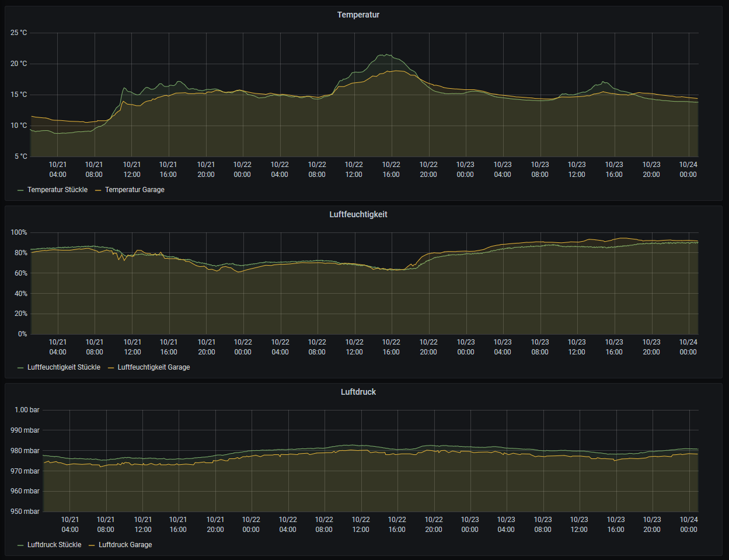Image resolution: width=729 pixels, height=560 pixels.
Task: Toggle Luftdruck Garage legend entry
Action: [x=125, y=545]
